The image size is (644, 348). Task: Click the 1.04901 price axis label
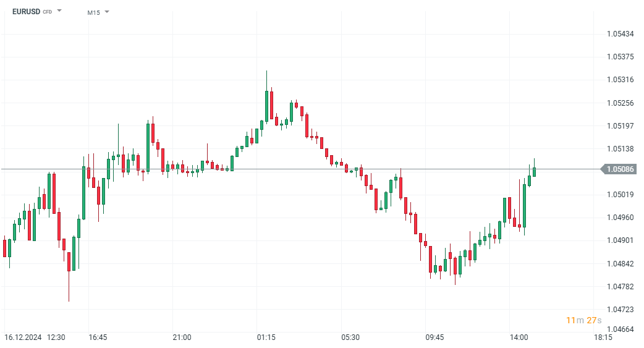pos(621,240)
